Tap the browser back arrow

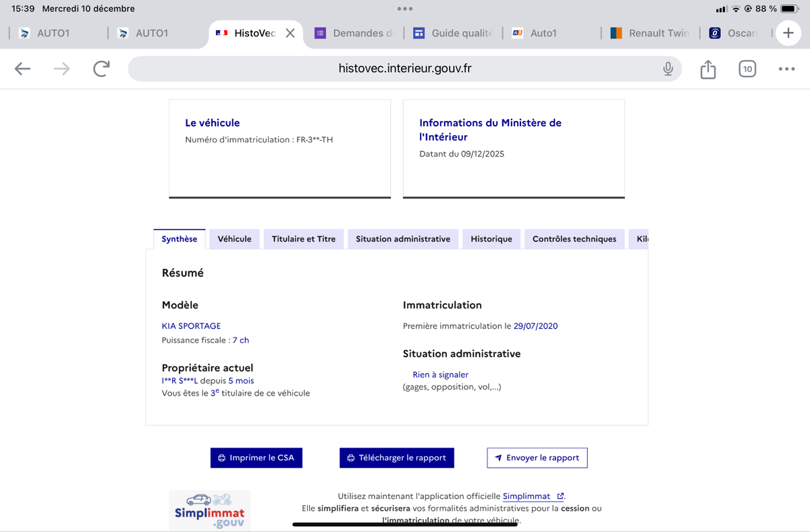[23, 69]
